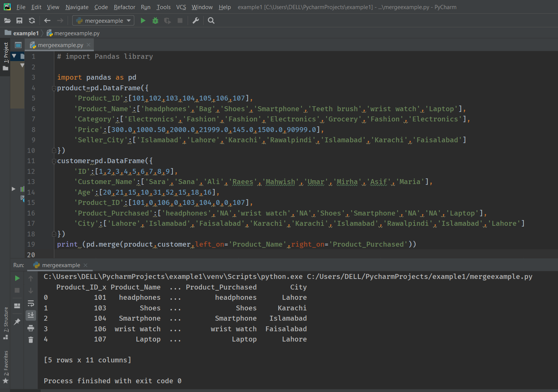Toggle soft-wrap in the run console
This screenshot has width=558, height=392.
click(x=31, y=304)
